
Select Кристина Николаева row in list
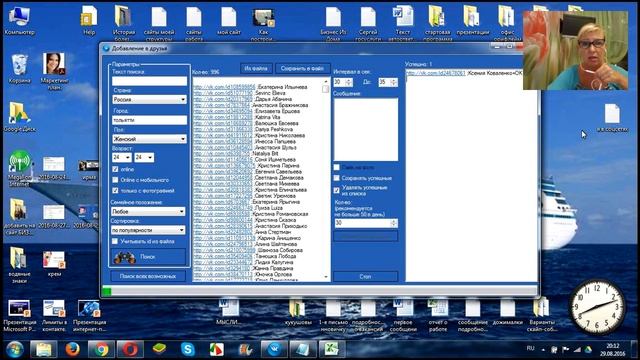(249, 135)
